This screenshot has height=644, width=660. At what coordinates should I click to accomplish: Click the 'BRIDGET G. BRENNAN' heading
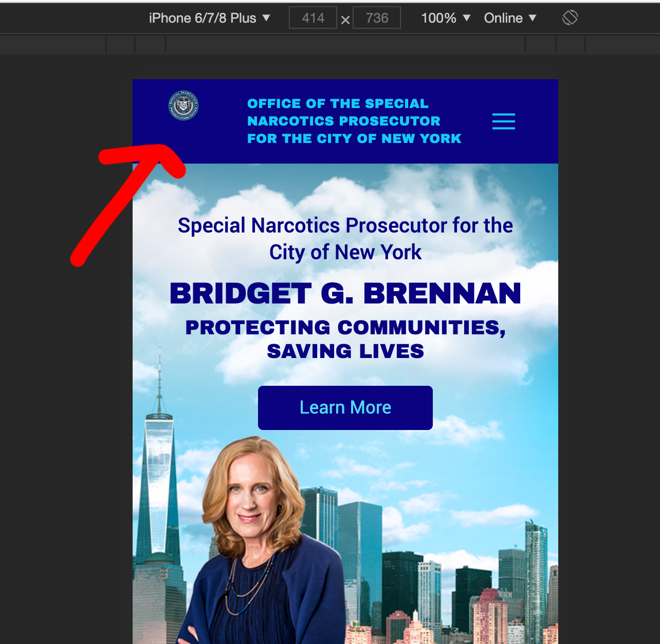click(x=345, y=294)
